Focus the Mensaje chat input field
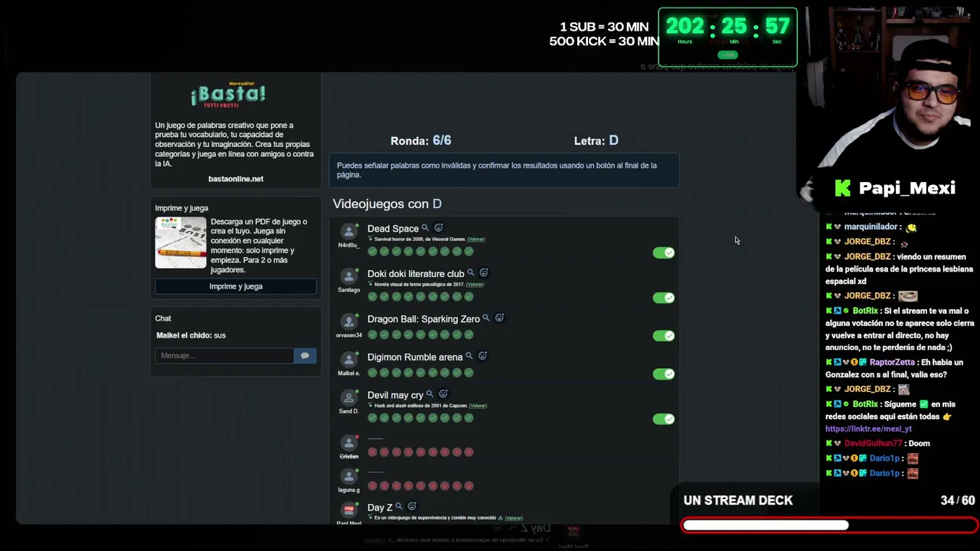Viewport: 980px width, 551px height. 224,355
